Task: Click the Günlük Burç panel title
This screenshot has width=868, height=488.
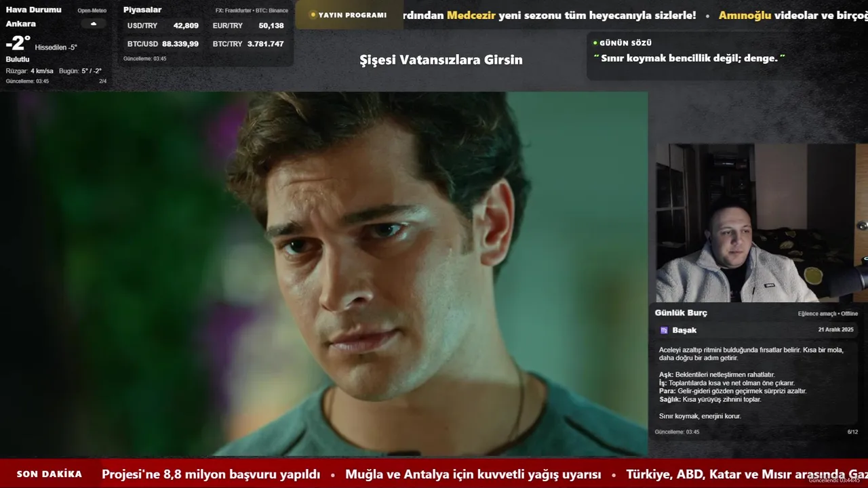Action: pos(681,312)
